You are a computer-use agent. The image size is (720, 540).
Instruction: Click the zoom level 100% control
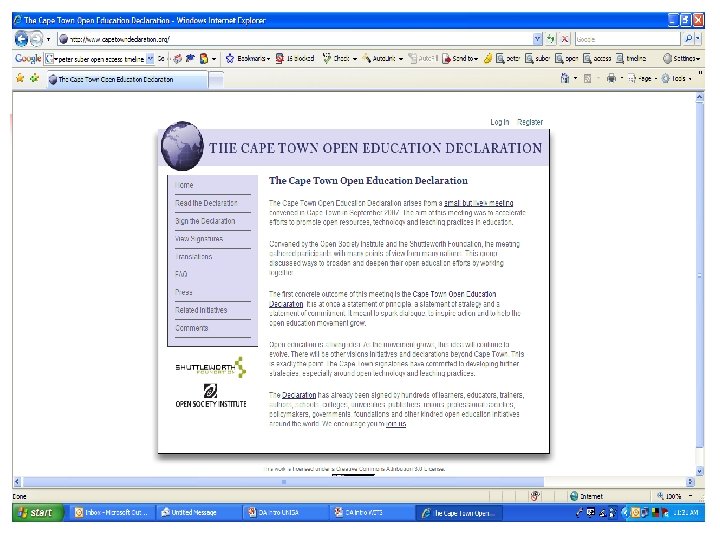(674, 496)
